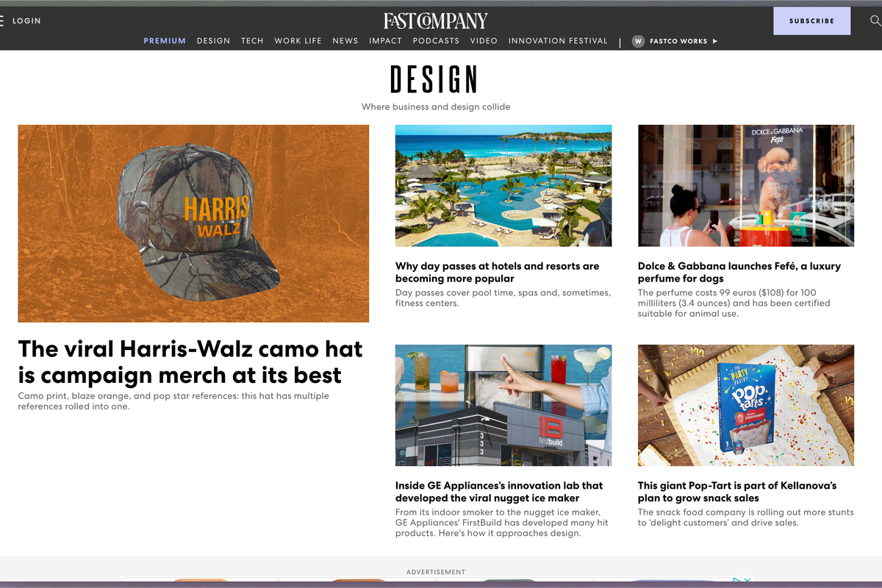Click the Login link

pos(26,21)
